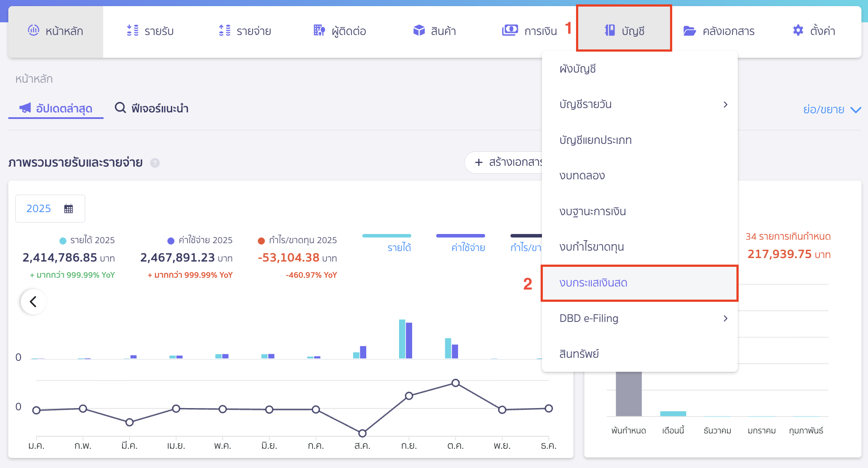Open contacts via building icon
The width and height of the screenshot is (868, 468).
(x=319, y=31)
